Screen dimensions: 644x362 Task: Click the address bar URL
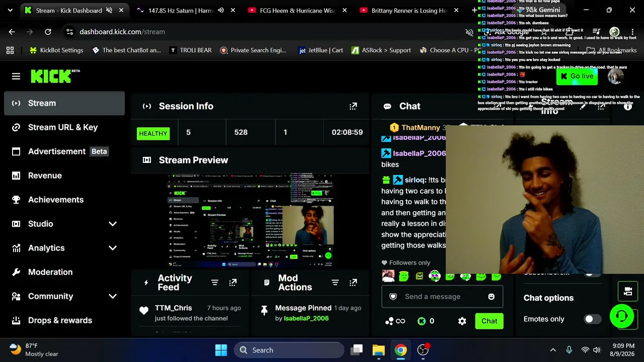pyautogui.click(x=122, y=32)
